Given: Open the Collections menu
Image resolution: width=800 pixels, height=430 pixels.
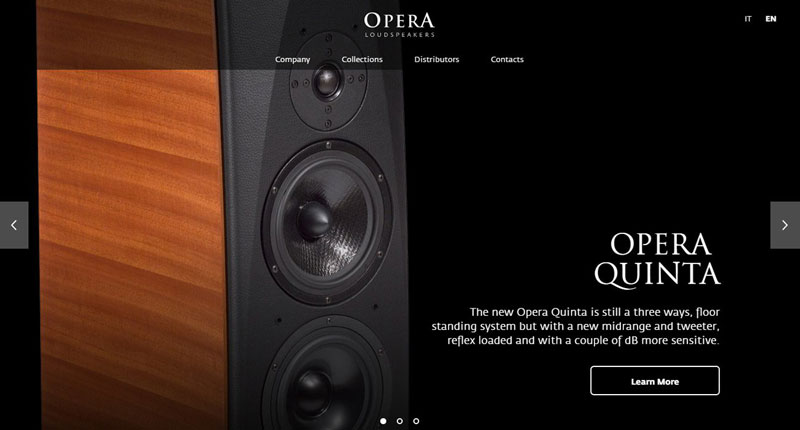Looking at the screenshot, I should pos(362,59).
